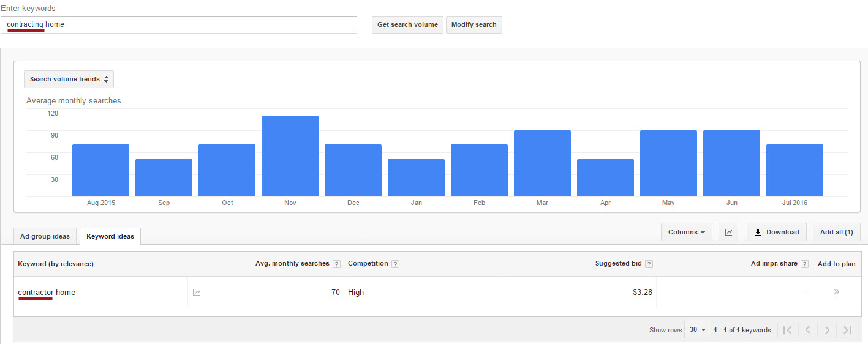Click Get search volume button
Viewport: 868px width, 344px height.
coord(407,25)
